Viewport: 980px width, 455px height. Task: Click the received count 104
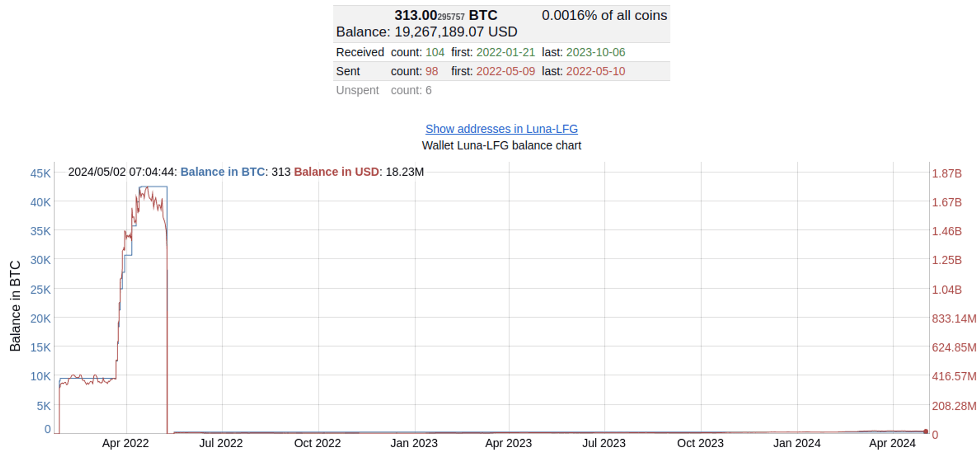click(x=434, y=52)
